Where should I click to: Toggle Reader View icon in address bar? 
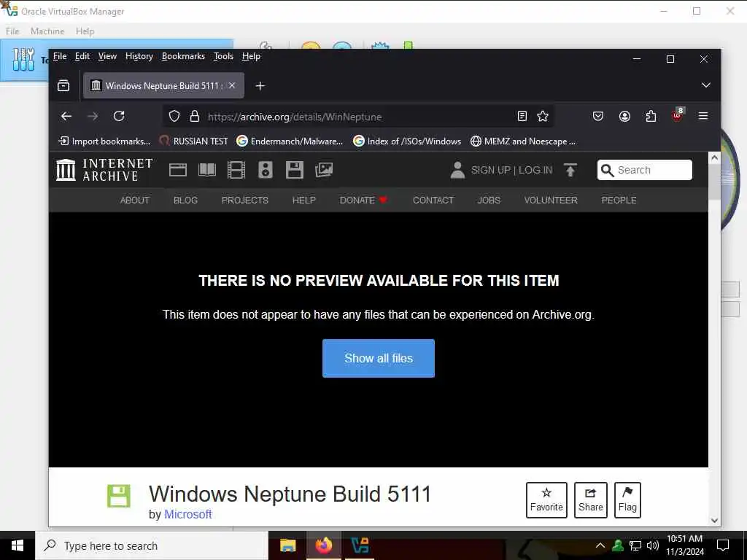(522, 116)
